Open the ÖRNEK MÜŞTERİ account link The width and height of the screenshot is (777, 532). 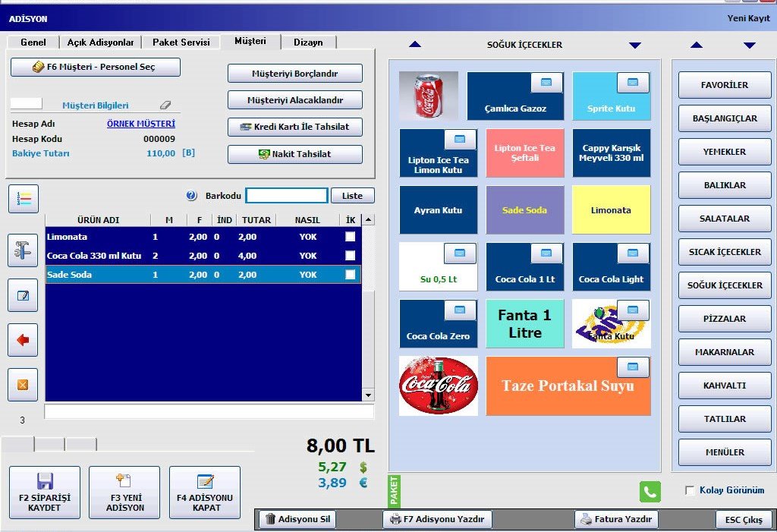click(140, 124)
